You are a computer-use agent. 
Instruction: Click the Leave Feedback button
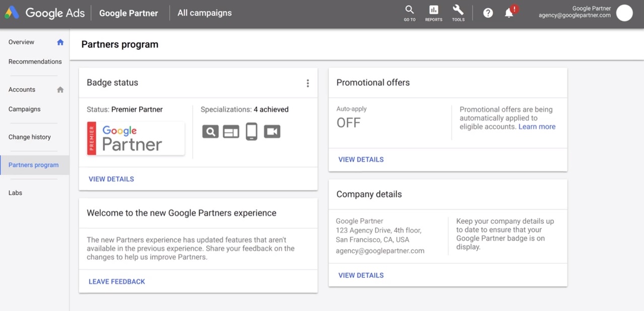coord(117,282)
